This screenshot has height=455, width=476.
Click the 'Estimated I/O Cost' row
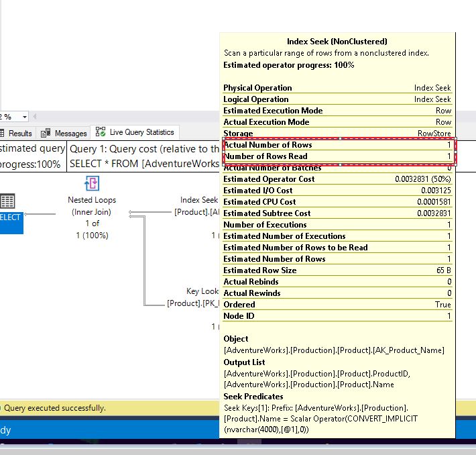[337, 191]
